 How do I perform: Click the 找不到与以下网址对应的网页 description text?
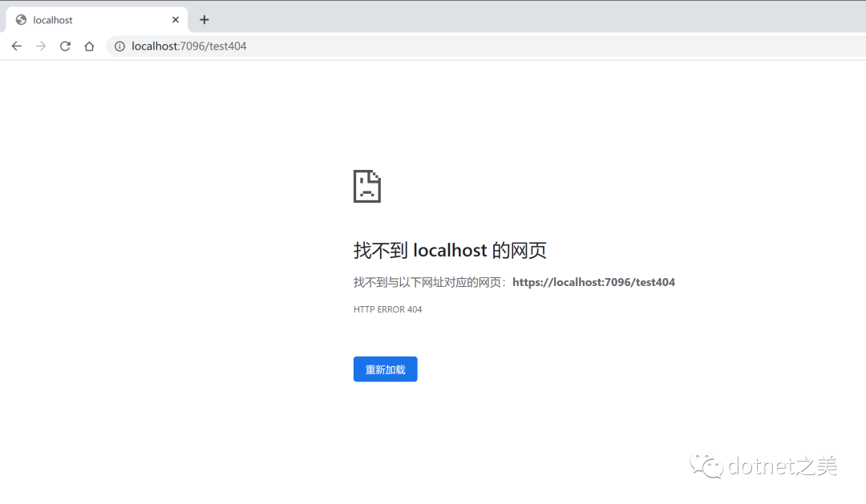pos(429,282)
